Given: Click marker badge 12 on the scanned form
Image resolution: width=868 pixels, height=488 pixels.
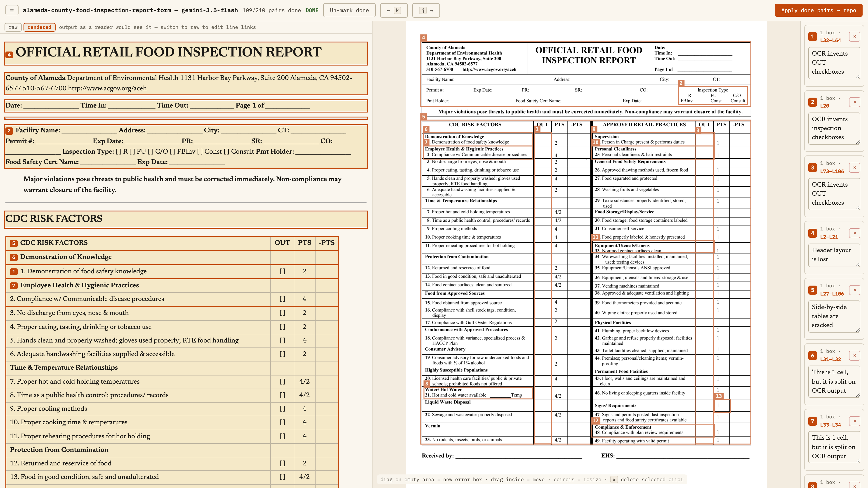Looking at the screenshot, I should 595,420.
